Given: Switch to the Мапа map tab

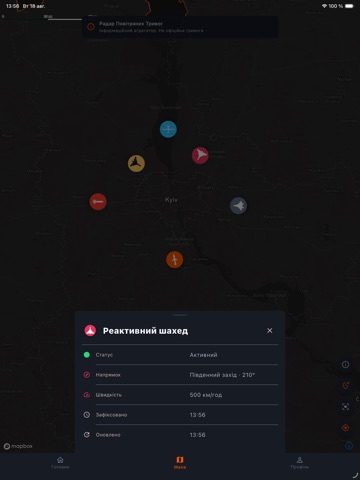Looking at the screenshot, I should tap(180, 463).
